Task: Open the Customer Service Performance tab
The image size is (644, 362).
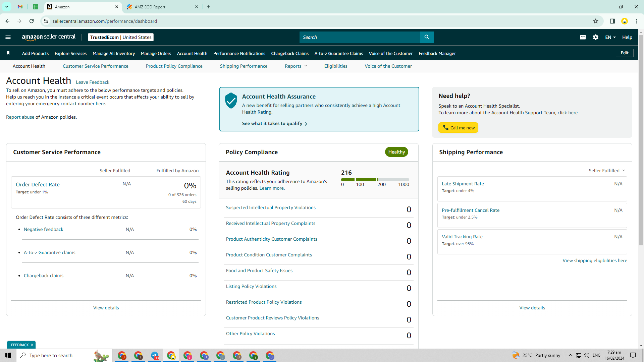Action: [x=96, y=66]
